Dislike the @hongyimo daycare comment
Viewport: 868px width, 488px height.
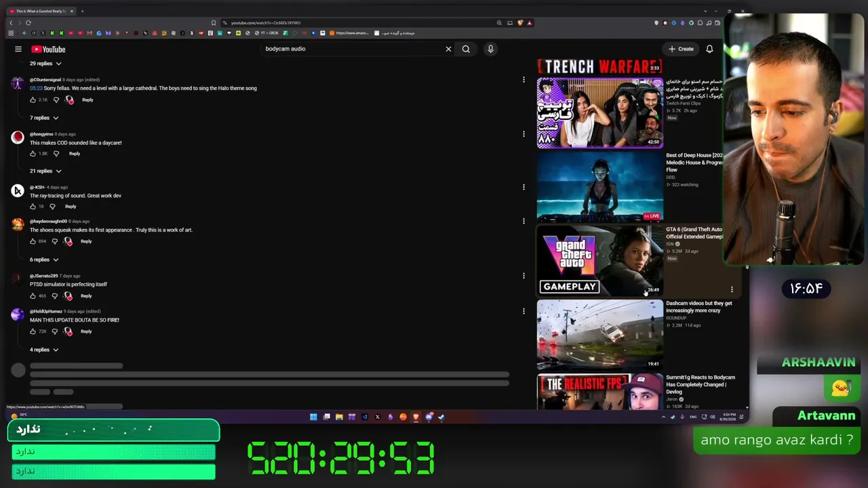[x=56, y=153]
